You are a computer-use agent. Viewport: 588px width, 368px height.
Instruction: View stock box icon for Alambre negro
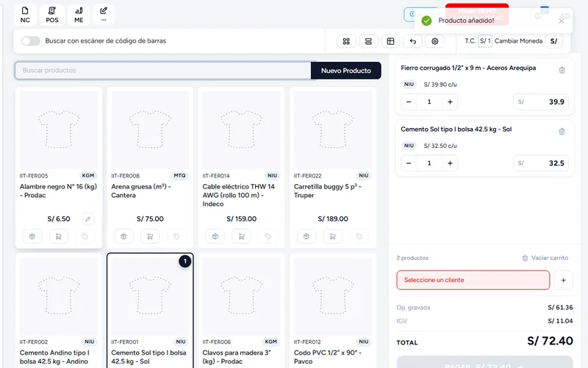click(x=32, y=236)
